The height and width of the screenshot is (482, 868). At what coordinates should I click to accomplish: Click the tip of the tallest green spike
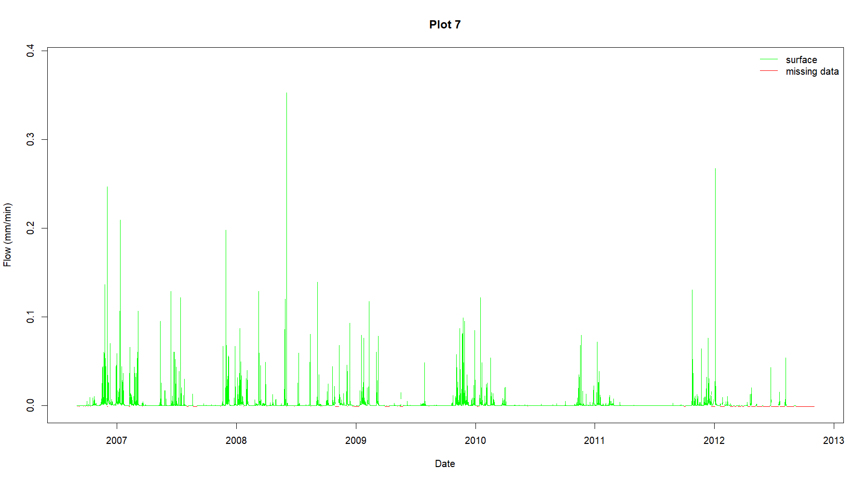[287, 93]
